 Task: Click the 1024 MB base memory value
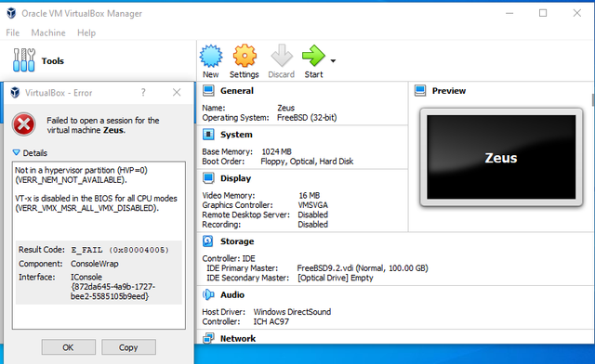pos(277,151)
